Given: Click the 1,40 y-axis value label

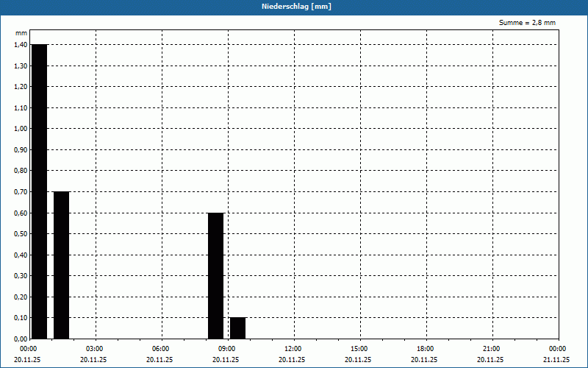Looking at the screenshot, I should click(21, 45).
